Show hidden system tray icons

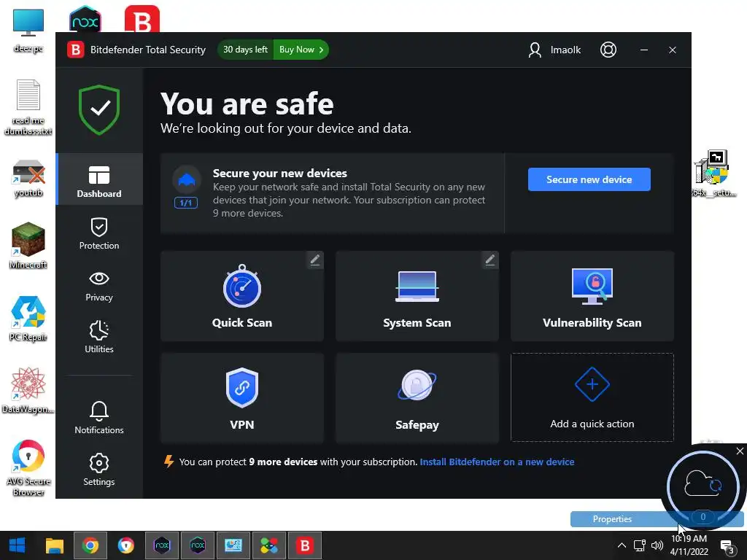tap(622, 545)
